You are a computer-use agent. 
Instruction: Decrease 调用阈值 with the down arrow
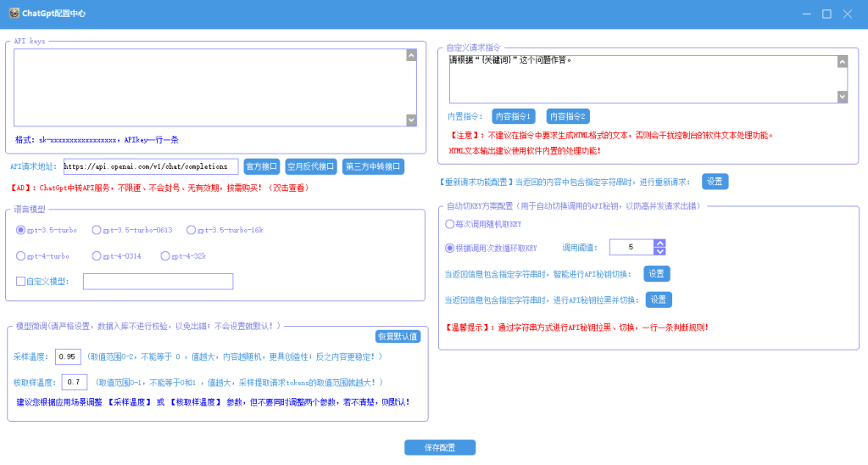coord(659,251)
